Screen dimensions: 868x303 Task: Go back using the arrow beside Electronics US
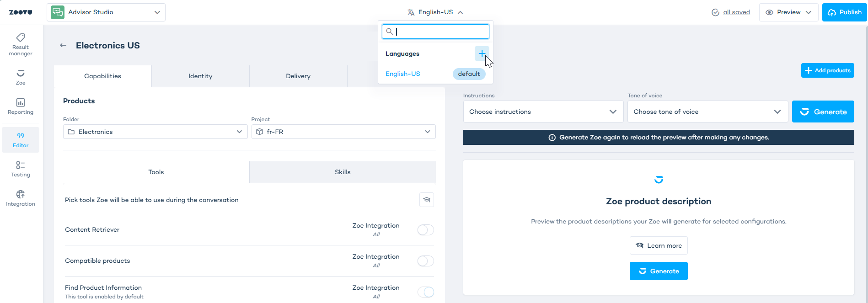click(63, 45)
